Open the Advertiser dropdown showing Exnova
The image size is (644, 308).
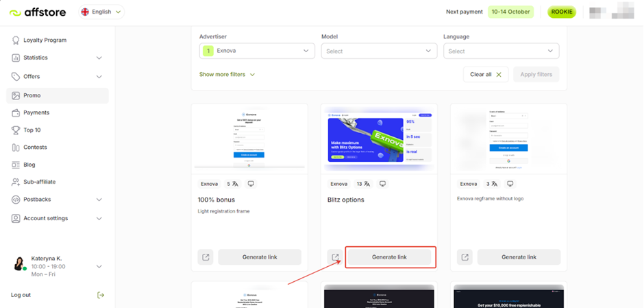point(257,51)
